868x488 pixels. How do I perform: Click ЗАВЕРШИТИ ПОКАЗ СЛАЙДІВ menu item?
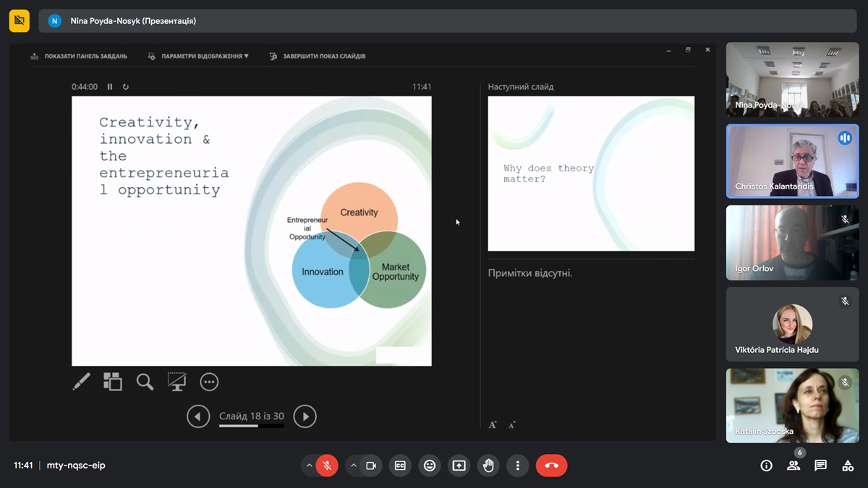(x=318, y=56)
